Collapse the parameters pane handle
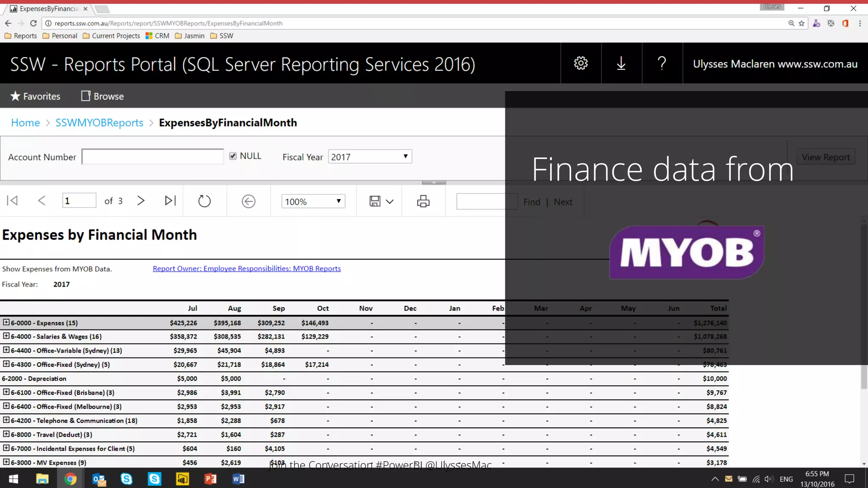This screenshot has width=868, height=488. coord(434,182)
